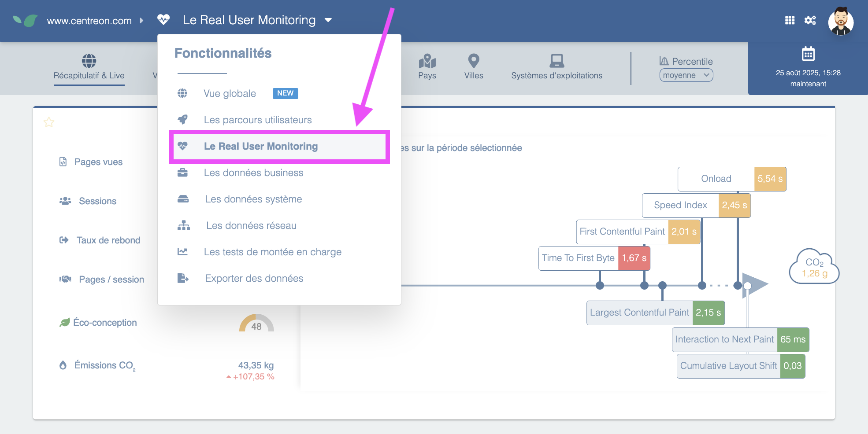Choose Les parcours utilisateurs from menu
Image resolution: width=868 pixels, height=434 pixels.
[257, 120]
